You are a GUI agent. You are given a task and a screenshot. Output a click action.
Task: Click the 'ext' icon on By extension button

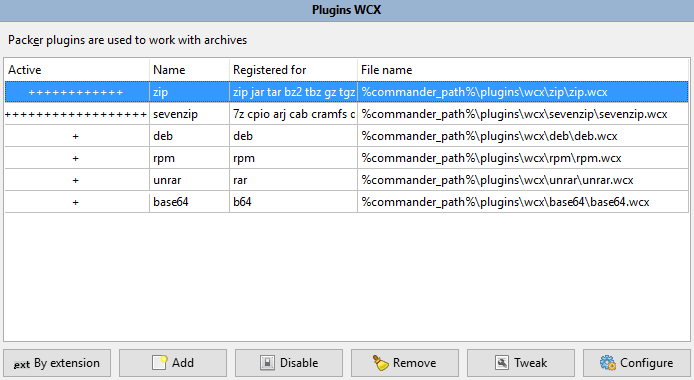tap(22, 364)
